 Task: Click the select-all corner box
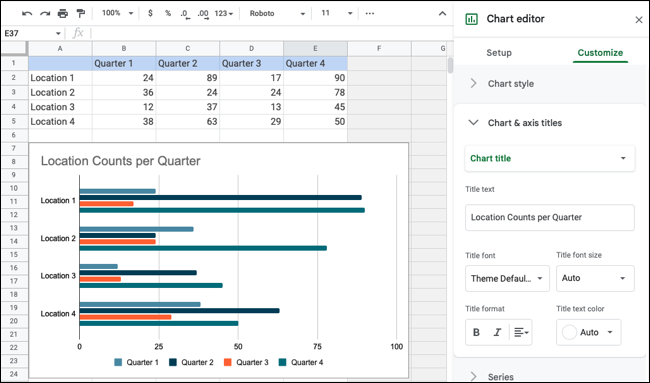coord(14,48)
